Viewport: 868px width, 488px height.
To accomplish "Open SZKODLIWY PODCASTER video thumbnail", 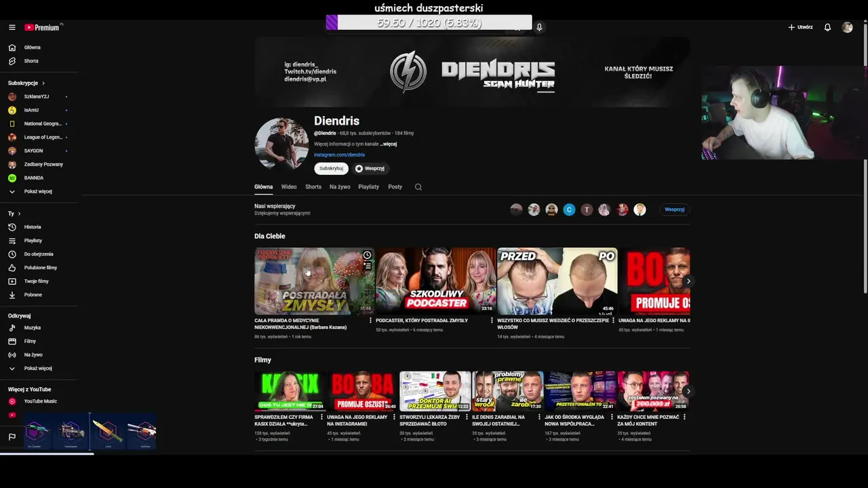I will (x=435, y=281).
